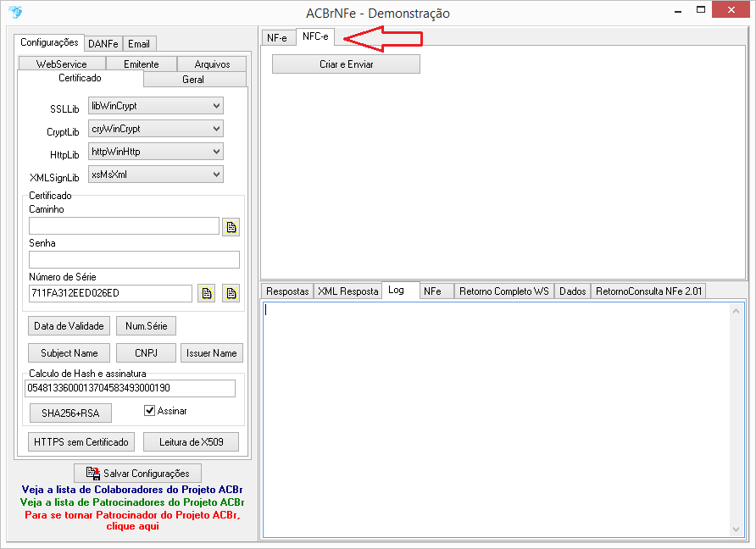Viewport: 756px width, 549px height.
Task: Open the XML Resposta tab
Action: tap(348, 291)
